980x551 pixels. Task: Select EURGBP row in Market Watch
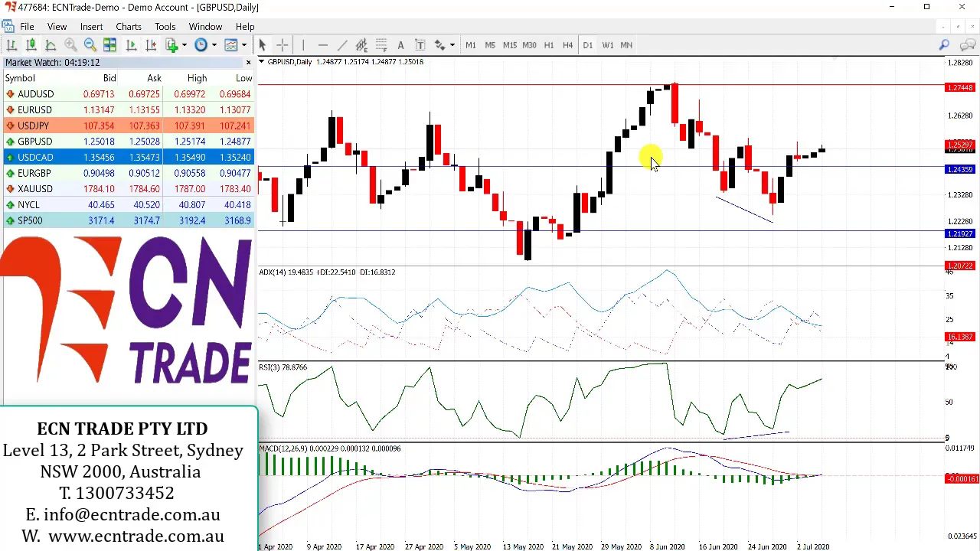128,173
